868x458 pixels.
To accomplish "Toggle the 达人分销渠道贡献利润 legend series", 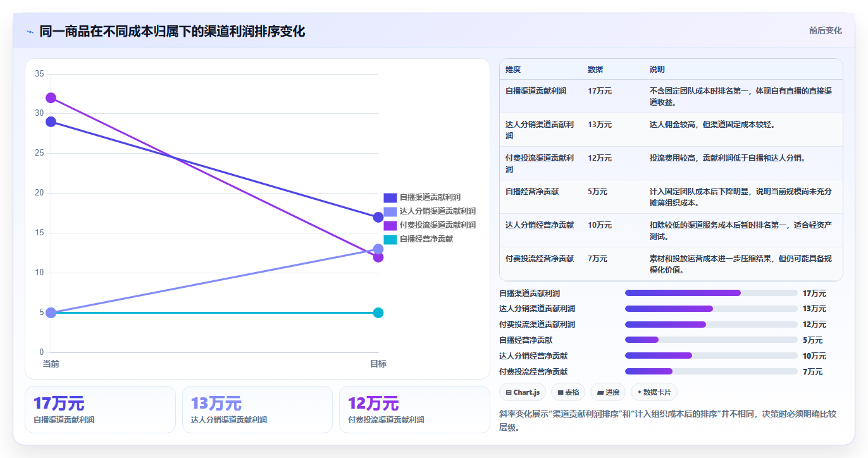I will tap(430, 211).
